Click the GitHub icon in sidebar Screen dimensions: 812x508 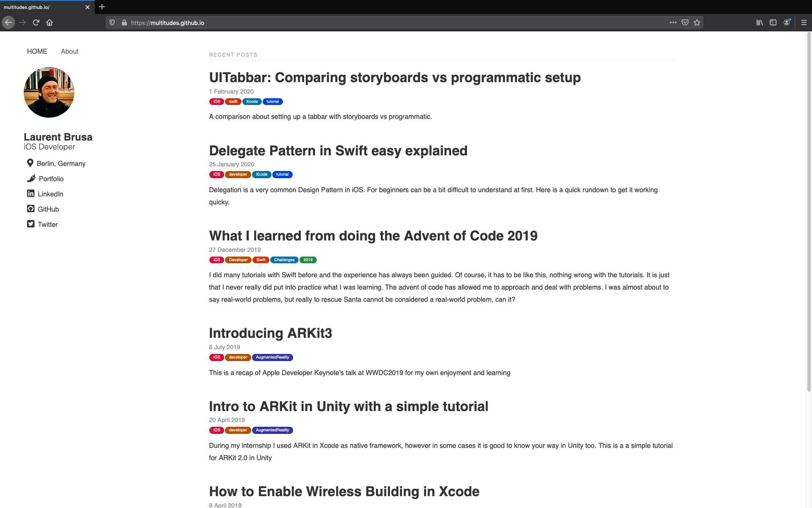(x=30, y=209)
